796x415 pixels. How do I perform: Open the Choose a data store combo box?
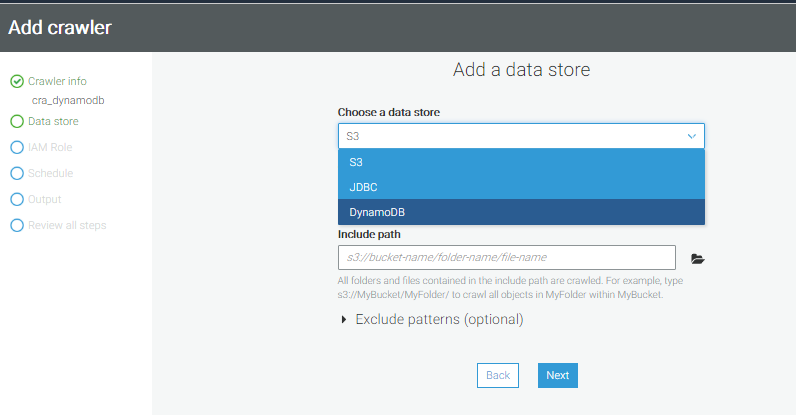(x=521, y=136)
